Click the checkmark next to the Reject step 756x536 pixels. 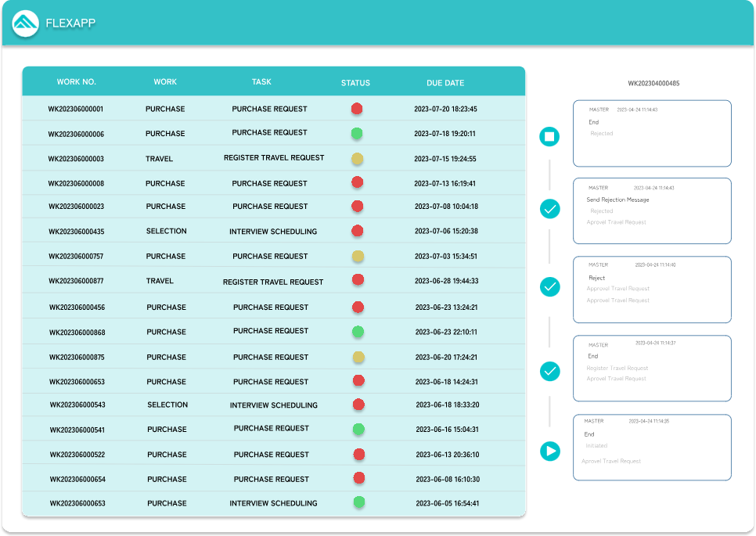550,287
